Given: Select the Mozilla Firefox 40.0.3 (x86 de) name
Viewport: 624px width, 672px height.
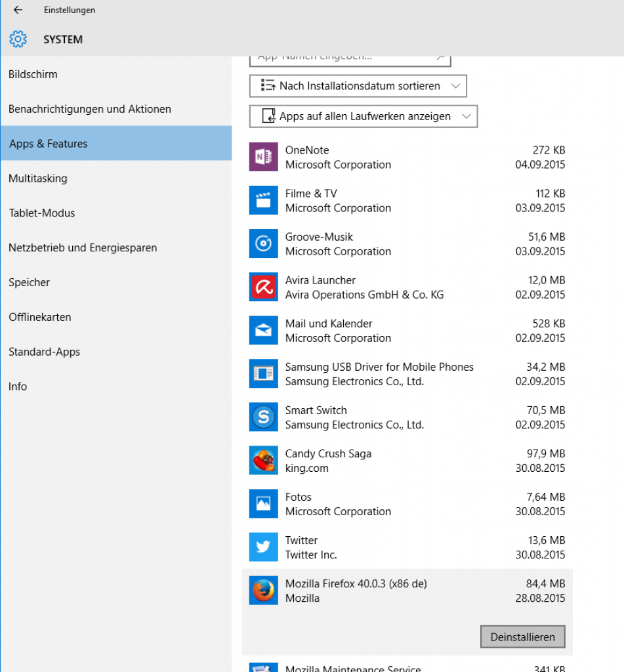Looking at the screenshot, I should point(356,583).
